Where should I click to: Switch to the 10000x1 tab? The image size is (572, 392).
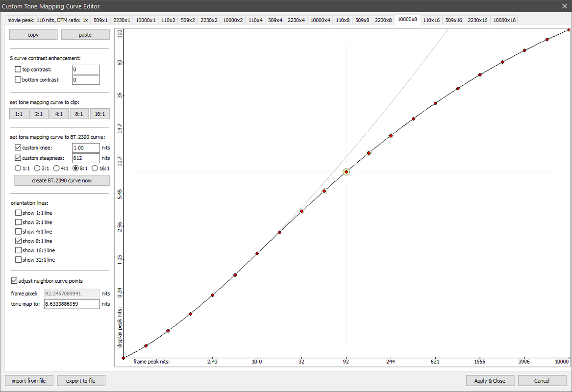pyautogui.click(x=146, y=20)
